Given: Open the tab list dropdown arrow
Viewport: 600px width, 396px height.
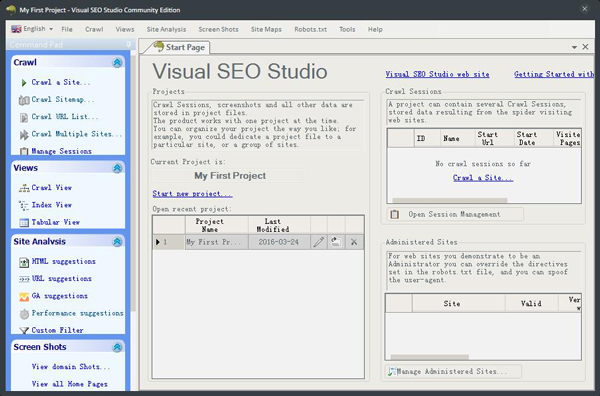Looking at the screenshot, I should 574,47.
